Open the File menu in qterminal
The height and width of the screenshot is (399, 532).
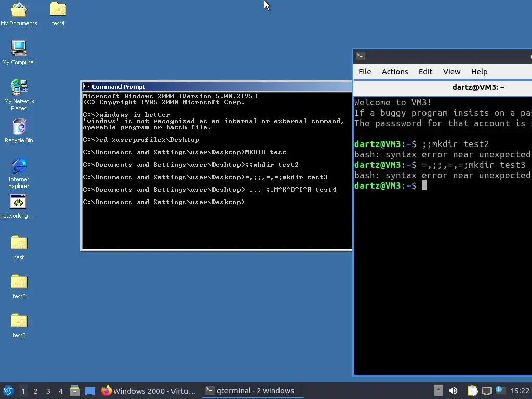point(365,72)
